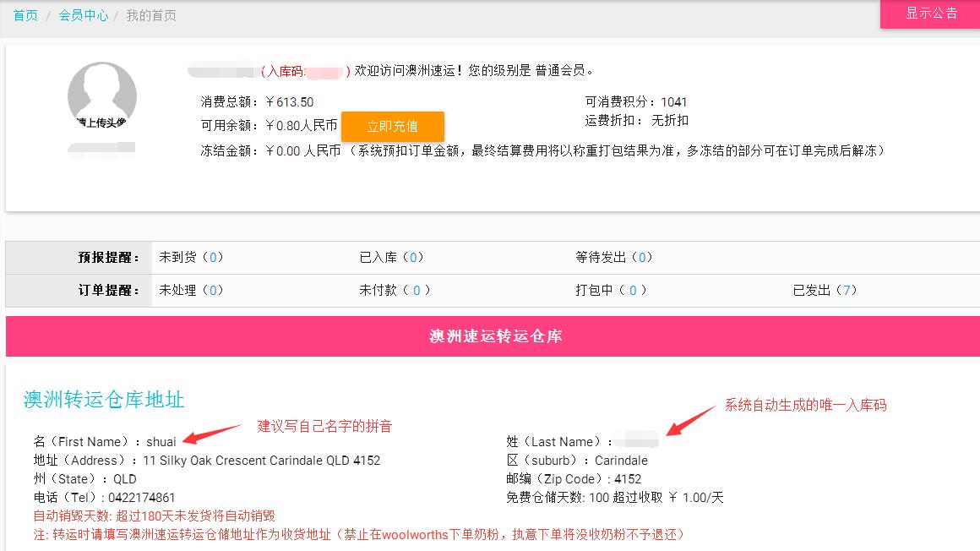Viewport: 980px width, 551px height.
Task: Open 未到货 forecast count link
Action: 212,257
